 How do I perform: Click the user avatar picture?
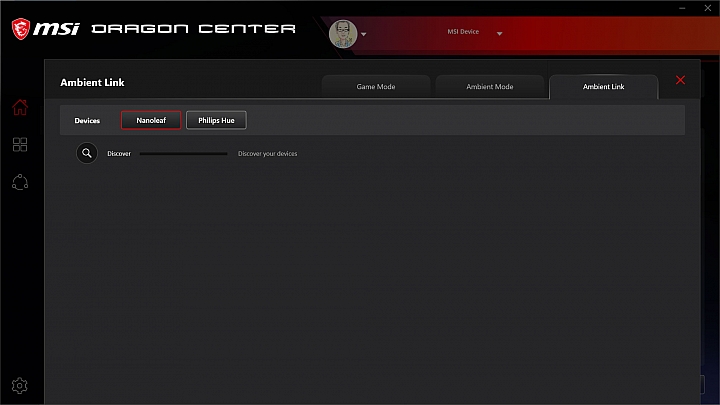coord(343,34)
